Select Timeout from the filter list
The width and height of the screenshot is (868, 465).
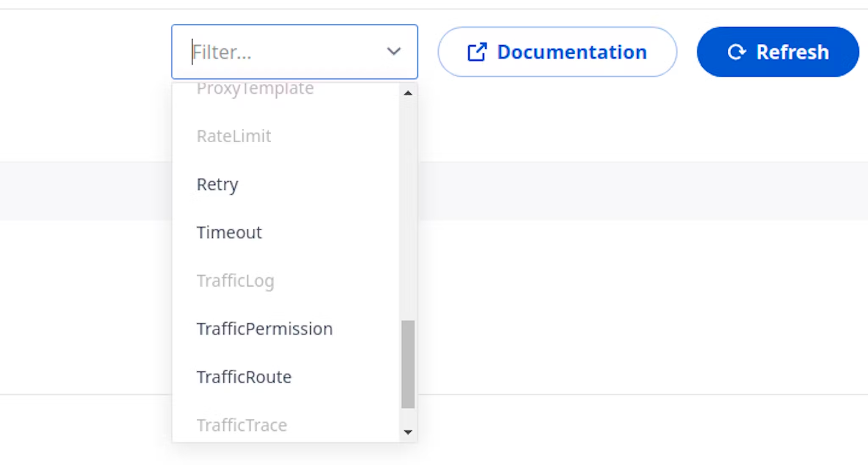[229, 232]
